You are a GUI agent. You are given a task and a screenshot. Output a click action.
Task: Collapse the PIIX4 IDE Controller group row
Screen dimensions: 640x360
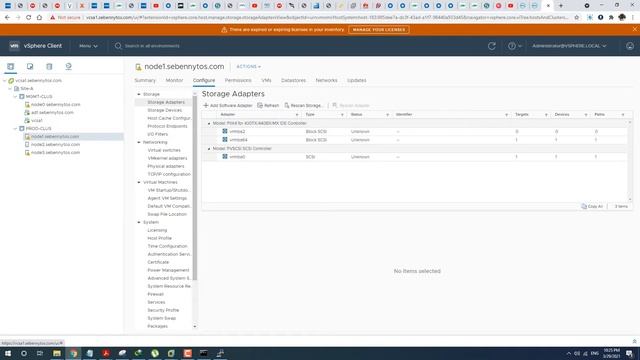click(209, 123)
